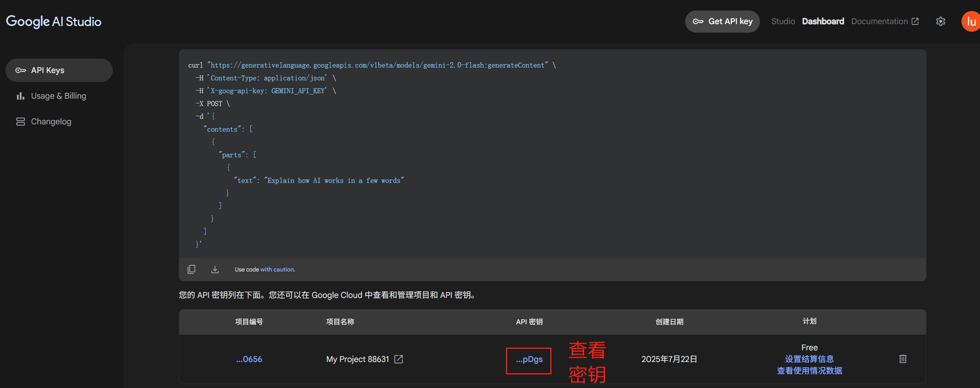Follow the 'with caution' link
Screen dimensions: 980x388
pos(277,270)
